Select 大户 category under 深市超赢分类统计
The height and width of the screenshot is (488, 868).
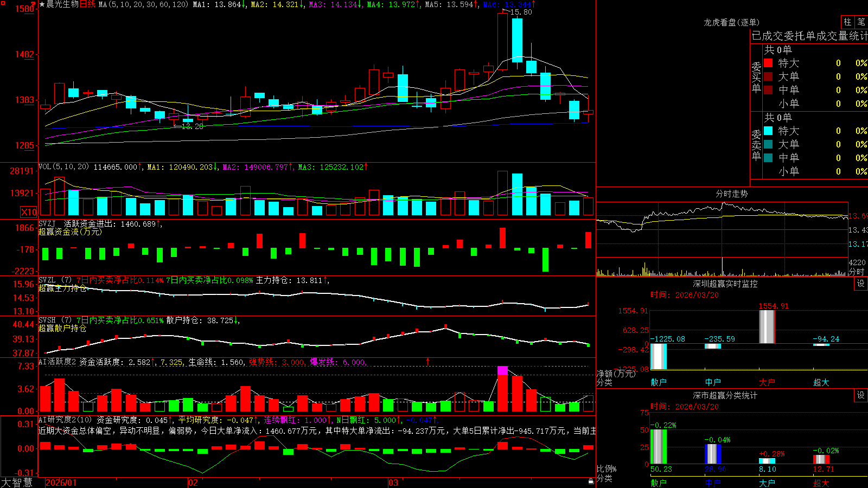[767, 483]
